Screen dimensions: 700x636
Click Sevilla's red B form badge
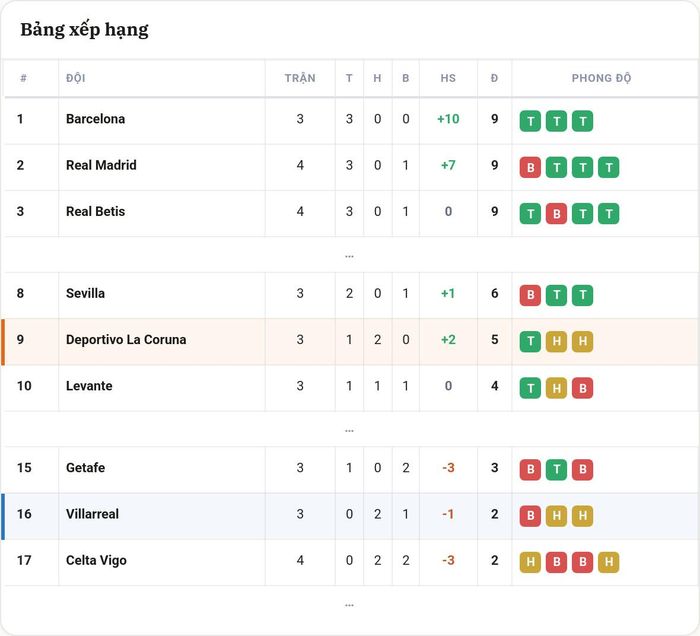(x=530, y=295)
